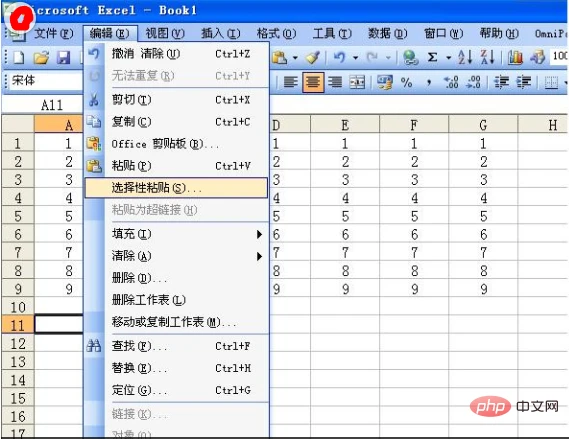Open the 文件(F) menu
The height and width of the screenshot is (439, 569).
point(54,34)
